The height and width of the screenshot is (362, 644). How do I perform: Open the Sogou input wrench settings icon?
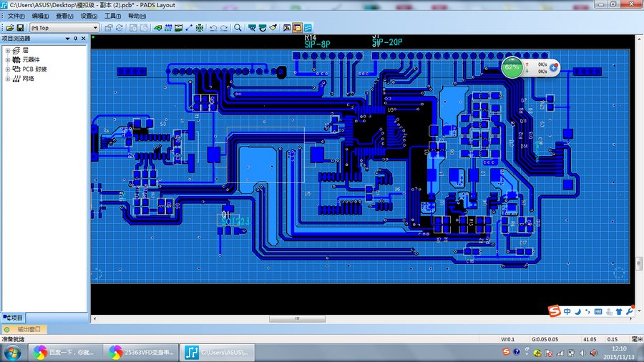tap(630, 312)
